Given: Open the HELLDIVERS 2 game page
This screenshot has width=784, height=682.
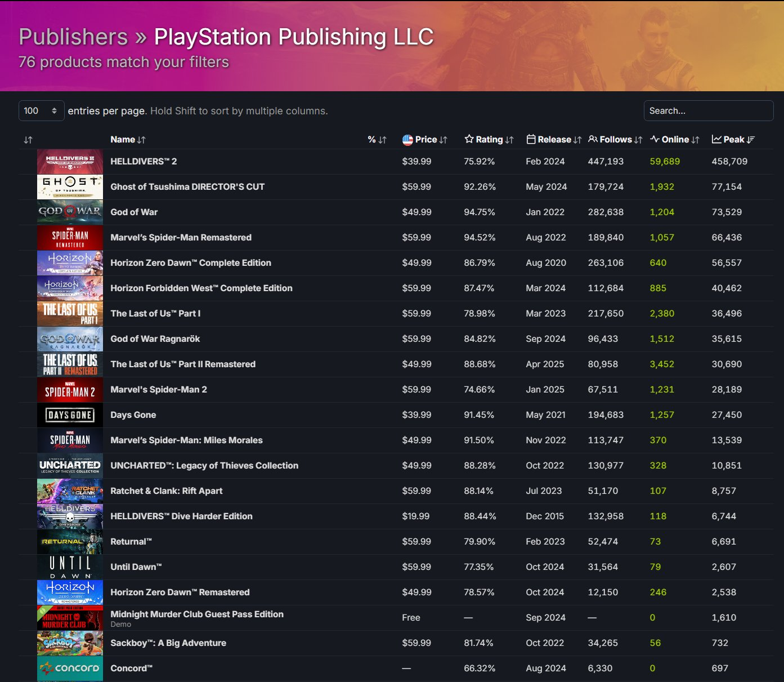Looking at the screenshot, I should (x=144, y=162).
